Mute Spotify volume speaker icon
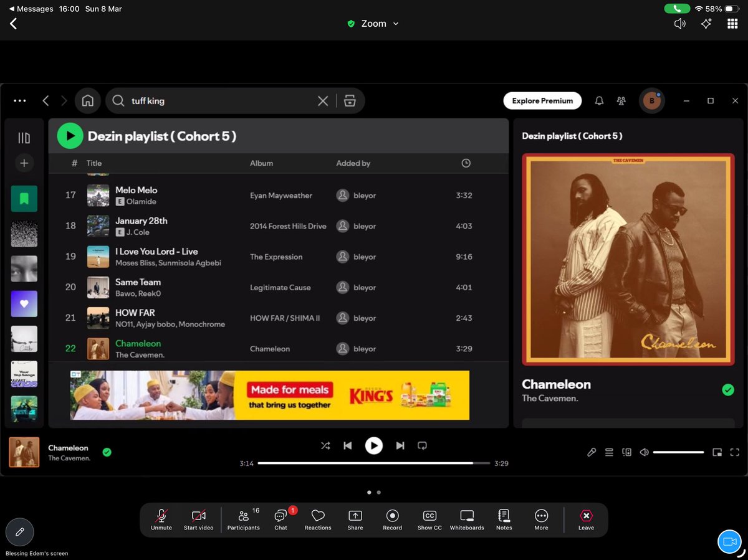Image resolution: width=748 pixels, height=560 pixels. coord(645,452)
